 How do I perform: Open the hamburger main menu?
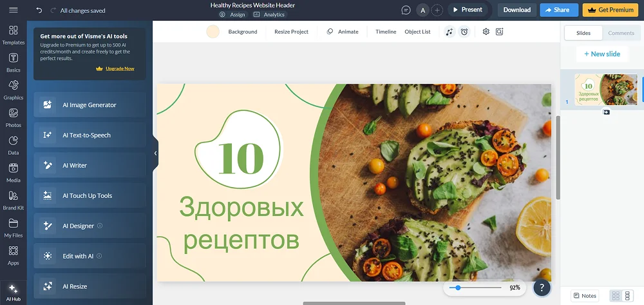pos(13,10)
